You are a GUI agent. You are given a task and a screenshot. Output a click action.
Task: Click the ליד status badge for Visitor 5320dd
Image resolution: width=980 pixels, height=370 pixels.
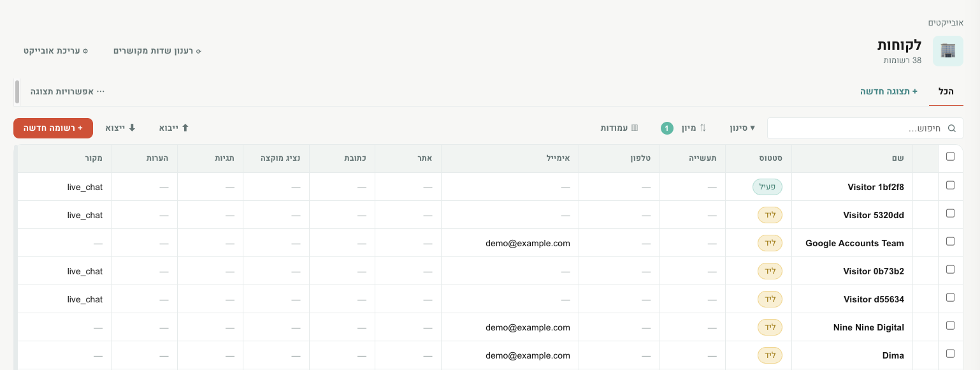pyautogui.click(x=770, y=215)
